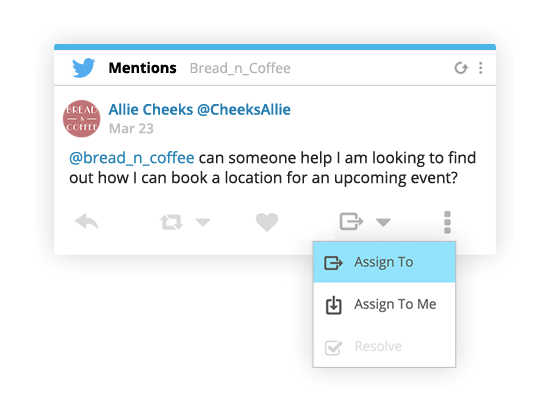558x395 pixels.
Task: Like the tweet with the heart icon
Action: (x=267, y=222)
